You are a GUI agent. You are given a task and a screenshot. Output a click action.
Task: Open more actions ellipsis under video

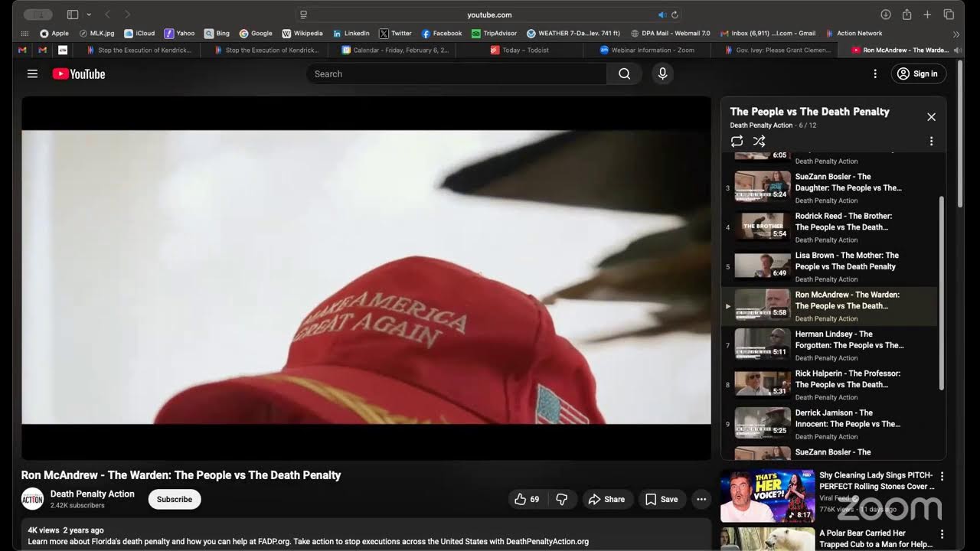pyautogui.click(x=701, y=499)
